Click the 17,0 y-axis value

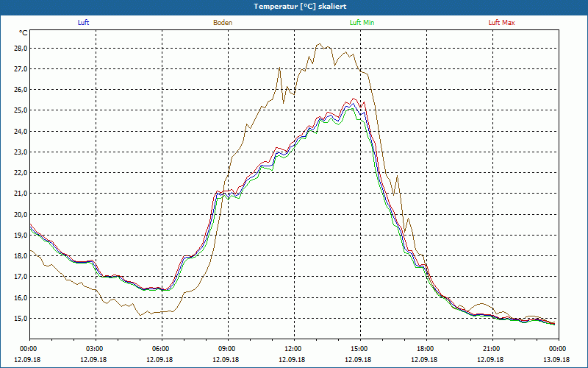pyautogui.click(x=21, y=277)
